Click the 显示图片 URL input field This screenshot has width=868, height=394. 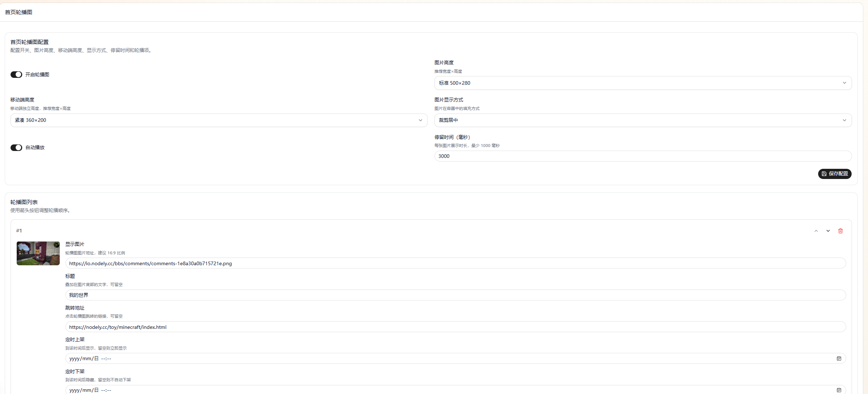[455, 263]
